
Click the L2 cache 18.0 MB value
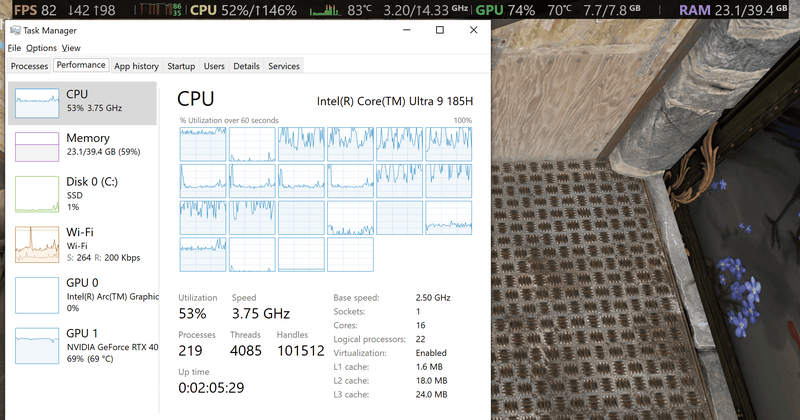pyautogui.click(x=431, y=381)
